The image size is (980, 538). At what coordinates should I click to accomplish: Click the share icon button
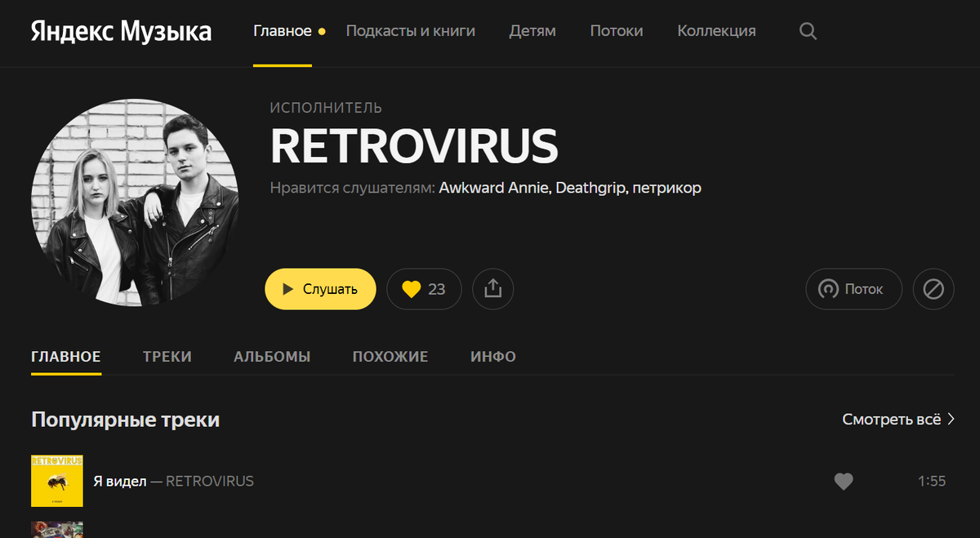coord(492,289)
